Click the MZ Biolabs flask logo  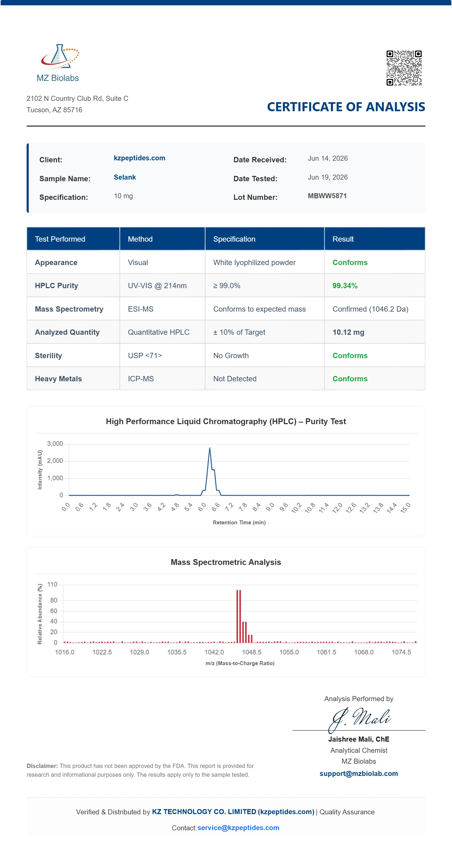(58, 63)
